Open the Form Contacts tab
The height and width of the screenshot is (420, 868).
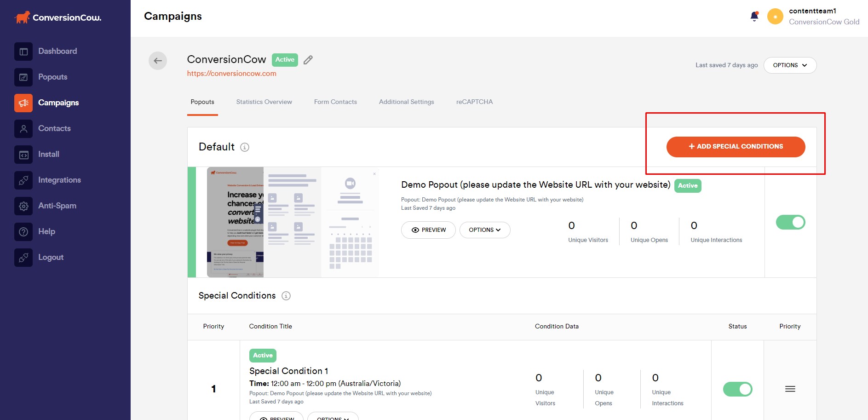coord(335,102)
